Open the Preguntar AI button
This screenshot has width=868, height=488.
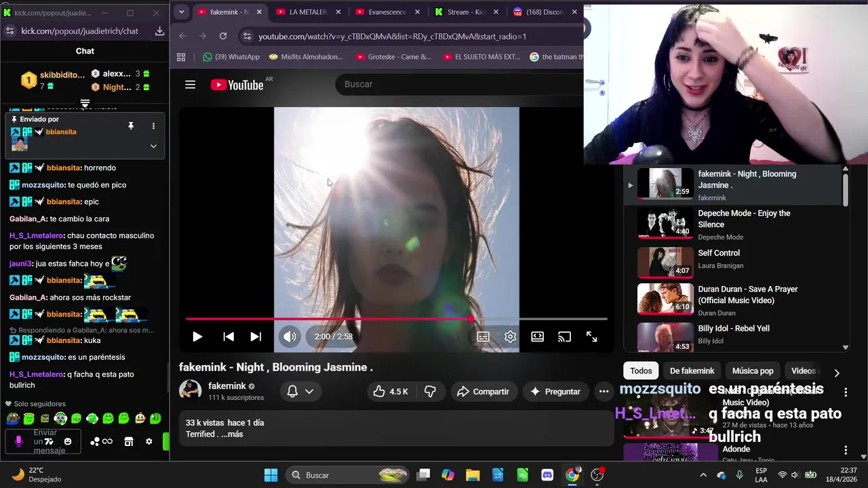coord(555,391)
